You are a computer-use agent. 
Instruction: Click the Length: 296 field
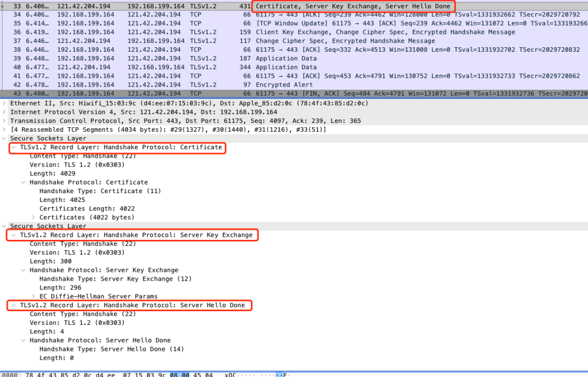60,288
